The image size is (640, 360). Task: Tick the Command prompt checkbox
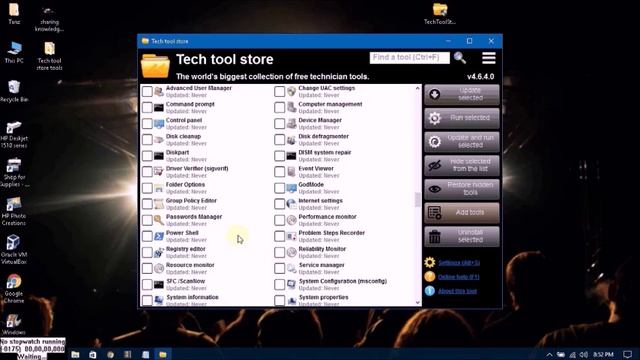pyautogui.click(x=147, y=108)
